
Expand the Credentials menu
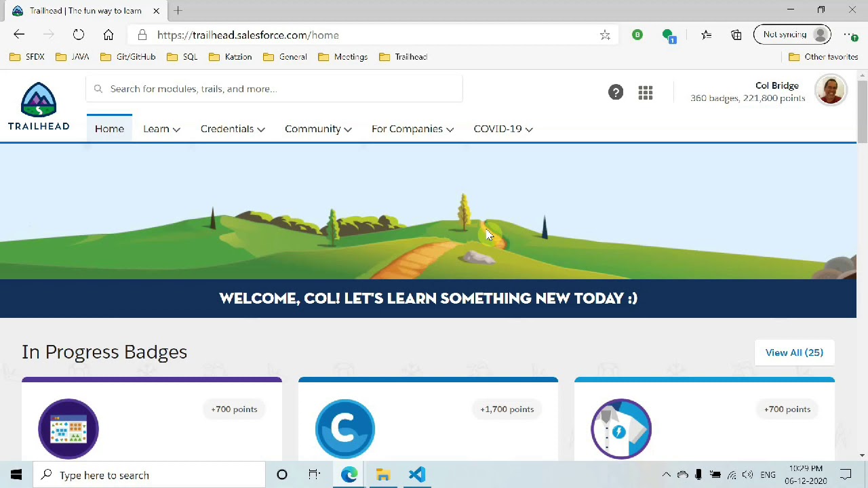[233, 129]
